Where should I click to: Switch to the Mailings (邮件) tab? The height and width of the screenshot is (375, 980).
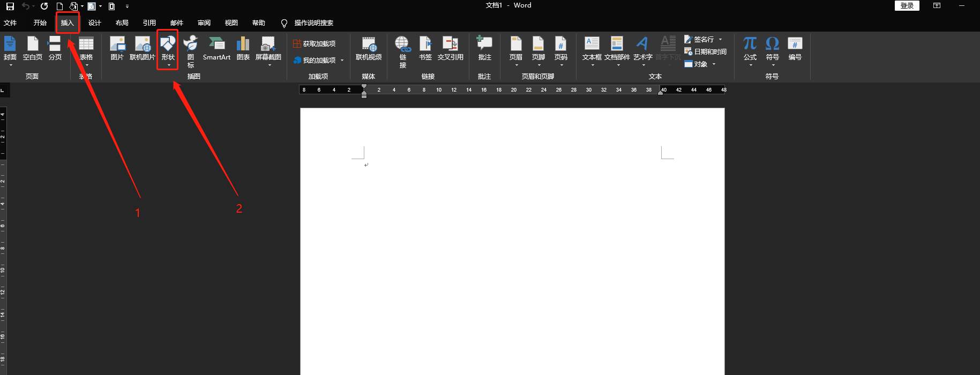point(177,23)
